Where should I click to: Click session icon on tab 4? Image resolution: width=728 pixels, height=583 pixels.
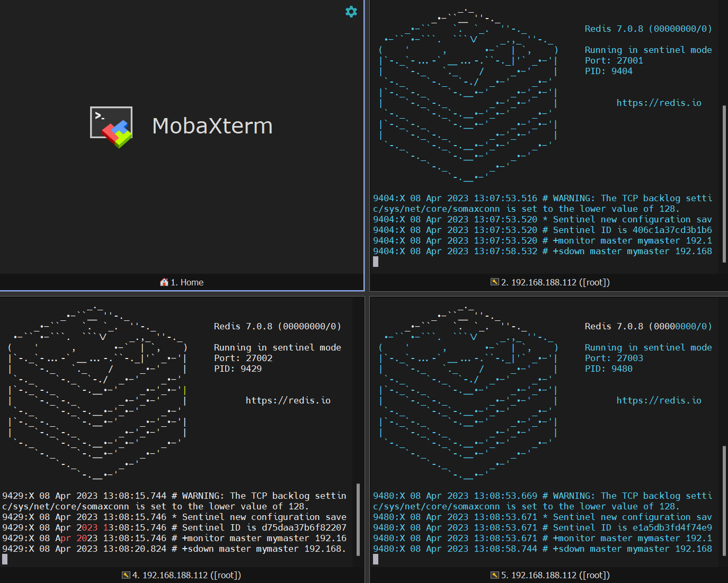tap(126, 575)
